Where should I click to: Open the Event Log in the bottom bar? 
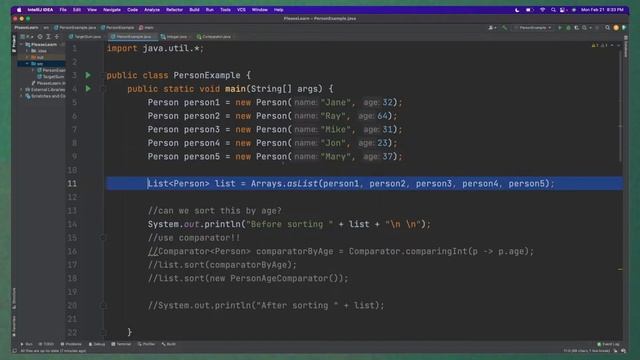608,344
